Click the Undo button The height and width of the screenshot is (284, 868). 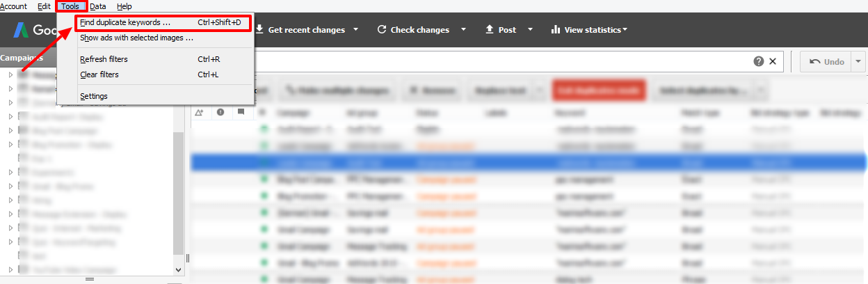click(826, 61)
